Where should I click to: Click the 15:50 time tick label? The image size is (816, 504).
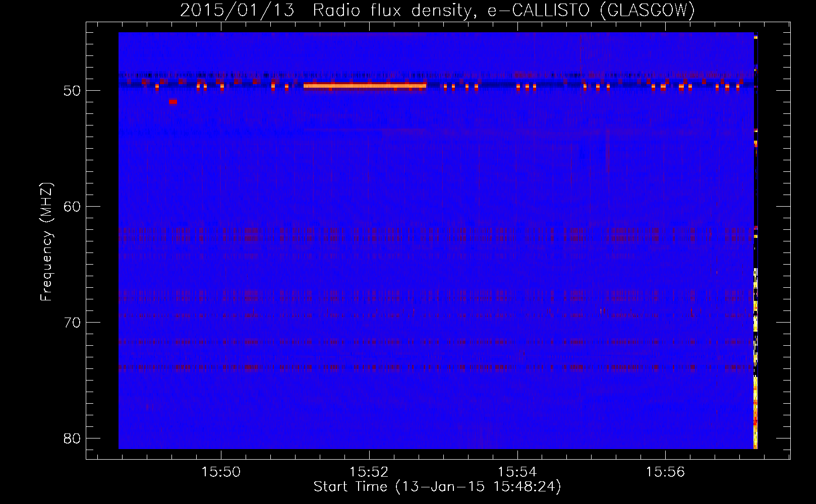[221, 472]
